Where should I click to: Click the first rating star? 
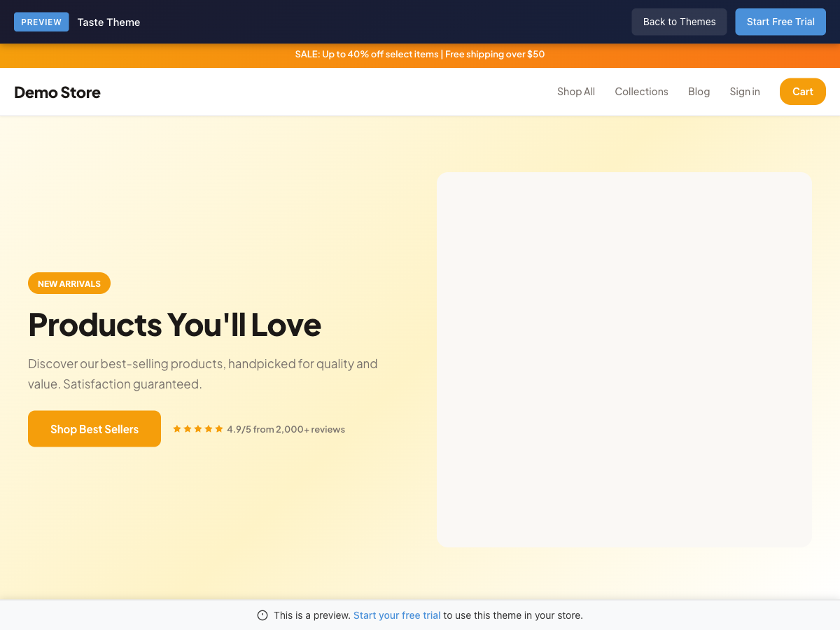(x=177, y=429)
